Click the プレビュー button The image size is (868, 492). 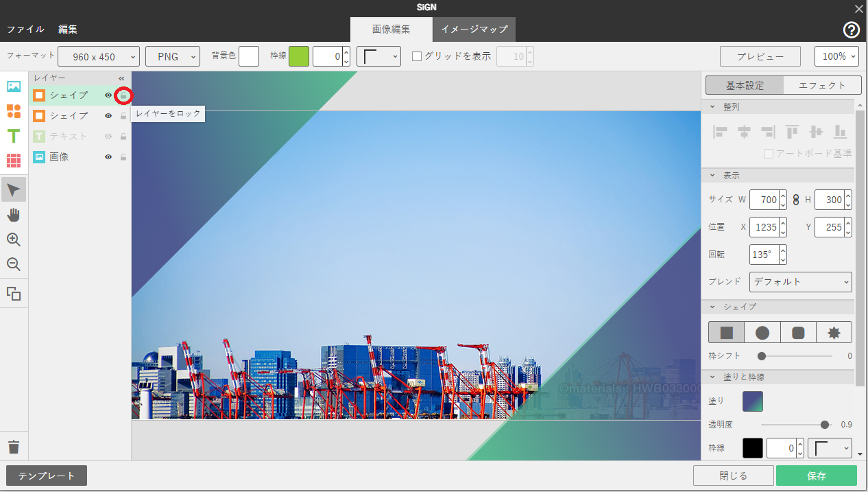[x=760, y=57]
